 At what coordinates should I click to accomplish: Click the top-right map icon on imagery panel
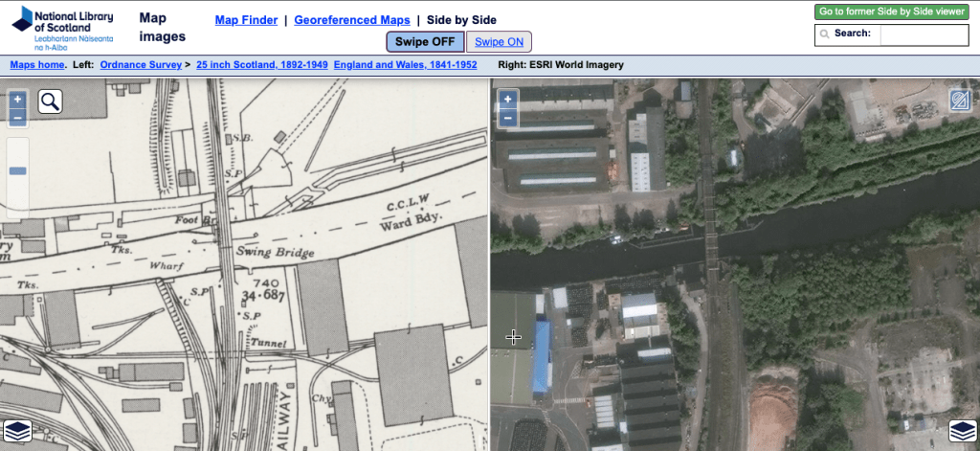[x=960, y=101]
